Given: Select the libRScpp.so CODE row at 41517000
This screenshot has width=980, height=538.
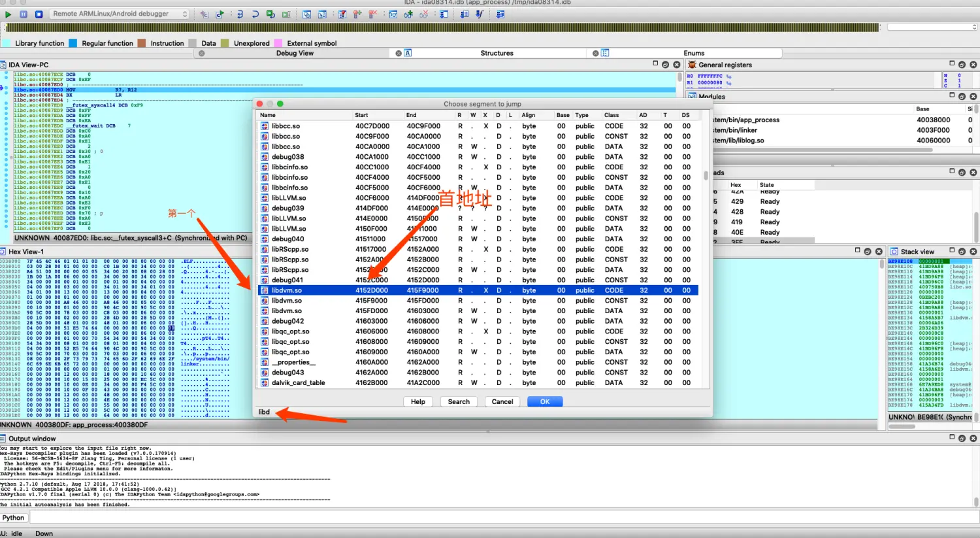Looking at the screenshot, I should (478, 249).
